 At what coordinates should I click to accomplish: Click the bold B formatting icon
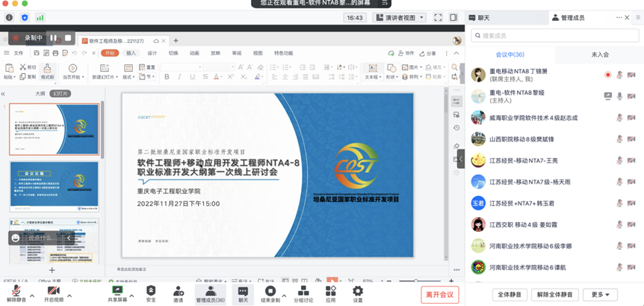pyautogui.click(x=167, y=77)
